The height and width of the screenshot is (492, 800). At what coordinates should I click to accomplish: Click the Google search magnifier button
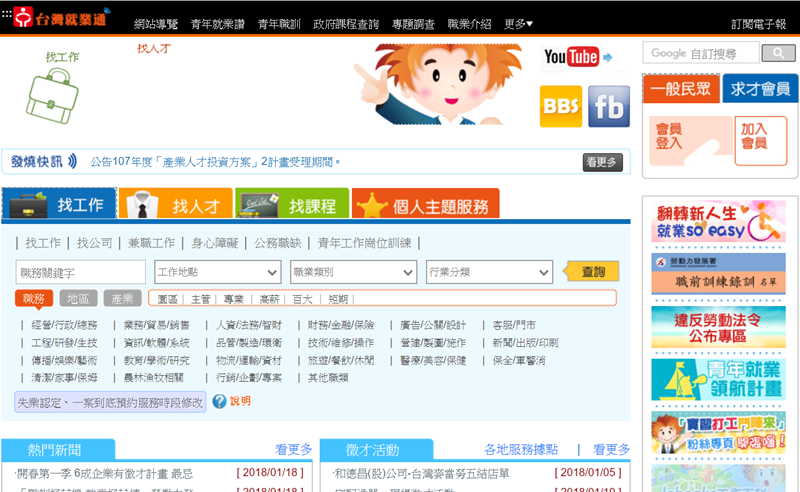pos(778,53)
